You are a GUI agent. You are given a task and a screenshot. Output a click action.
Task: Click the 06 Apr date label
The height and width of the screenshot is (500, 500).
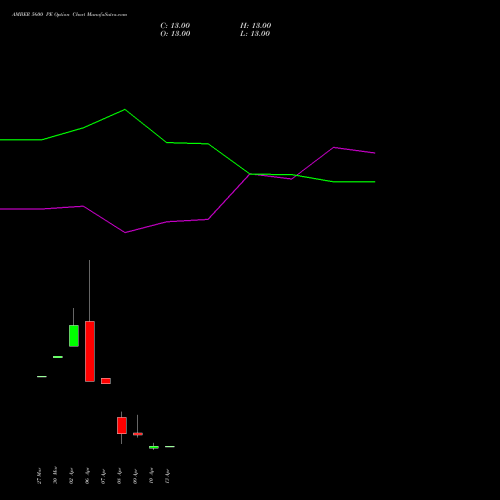[x=87, y=476]
